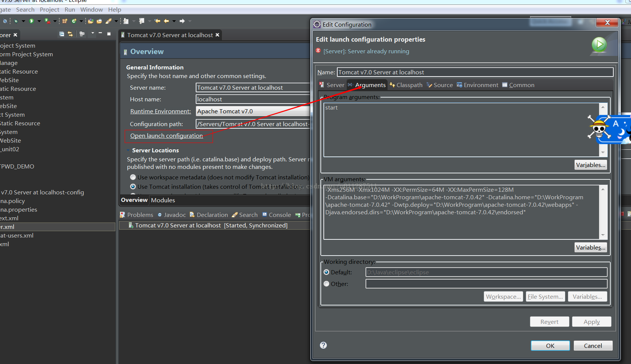Click the dialog help question mark icon
Screen dimensions: 631x364
click(x=323, y=345)
